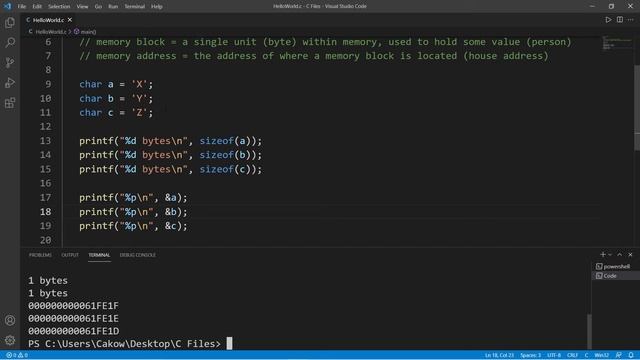Open the Explorer view in activity bar
This screenshot has height=360, width=640.
click(x=10, y=22)
